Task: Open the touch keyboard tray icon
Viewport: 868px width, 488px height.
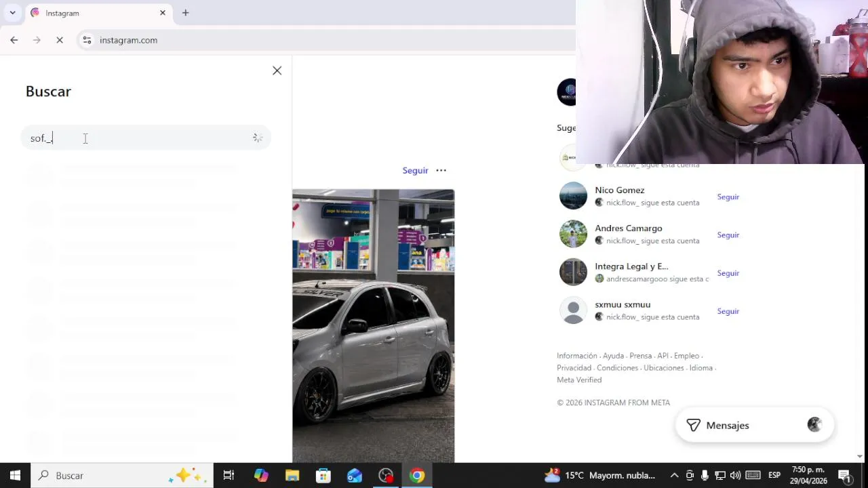Action: click(753, 475)
